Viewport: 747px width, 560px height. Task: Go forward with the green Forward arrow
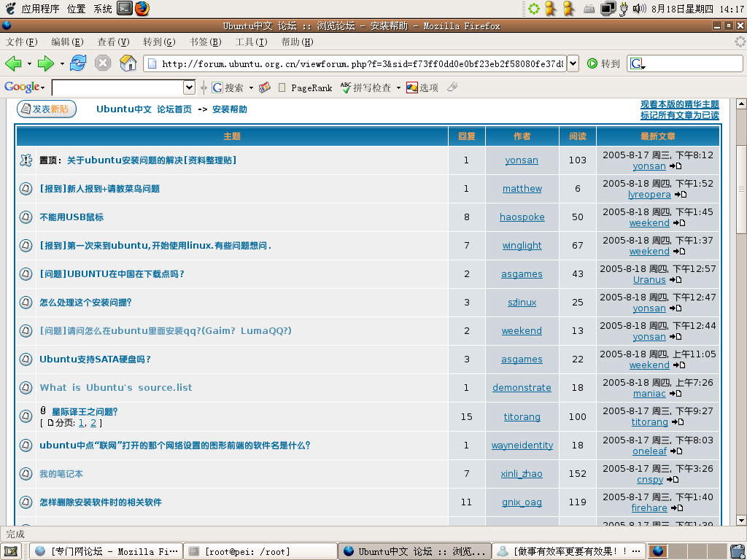pyautogui.click(x=46, y=63)
